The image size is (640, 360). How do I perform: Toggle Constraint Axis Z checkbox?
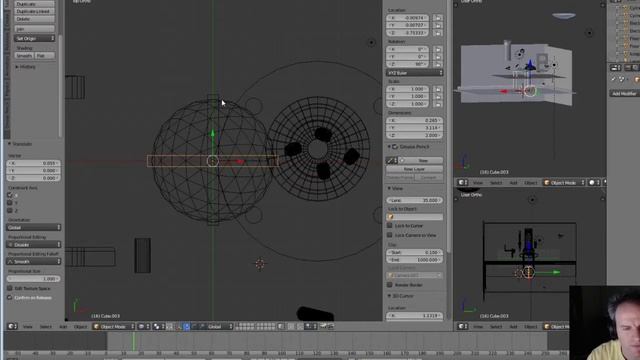pos(10,211)
